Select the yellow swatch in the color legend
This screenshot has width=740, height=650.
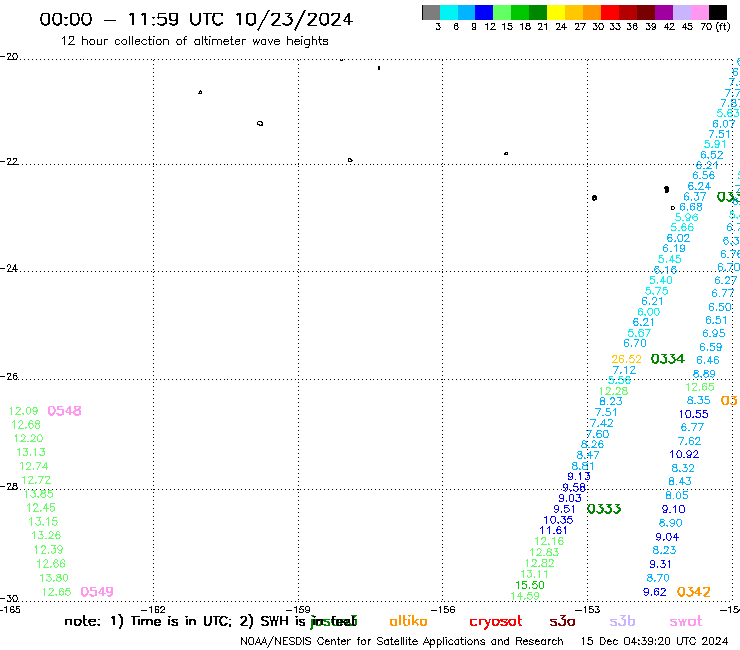click(556, 13)
